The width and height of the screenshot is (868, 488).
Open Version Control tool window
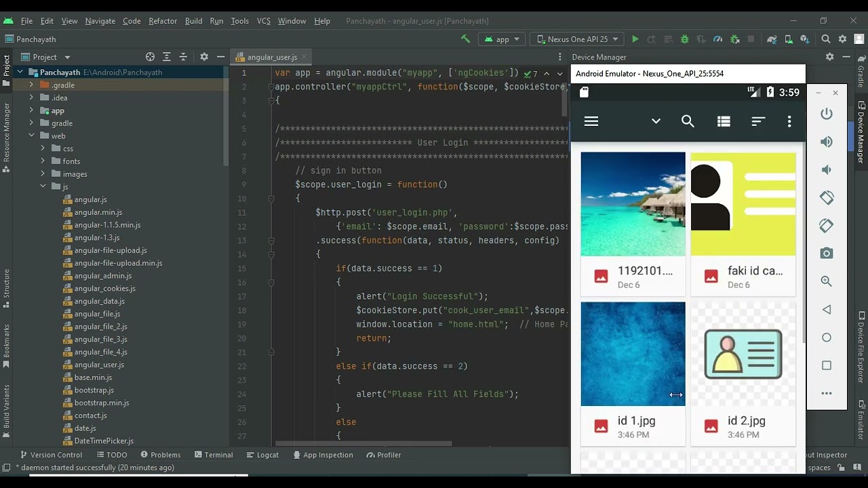[51, 455]
